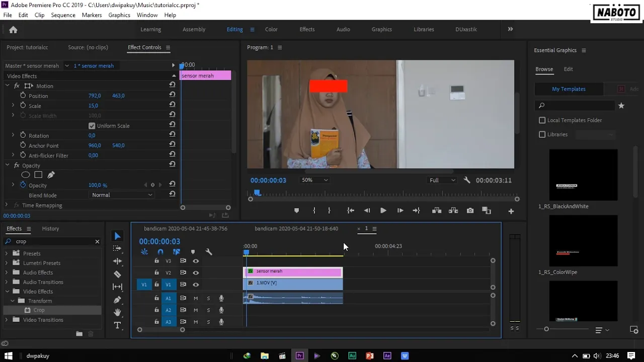Screen dimensions: 644x362
Task: Collapse Motion effect
Action: tap(7, 86)
